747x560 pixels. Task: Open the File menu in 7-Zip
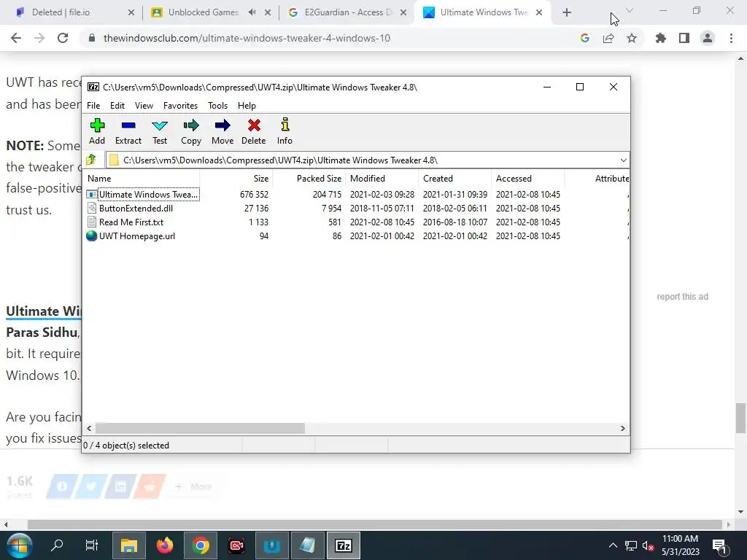[93, 106]
